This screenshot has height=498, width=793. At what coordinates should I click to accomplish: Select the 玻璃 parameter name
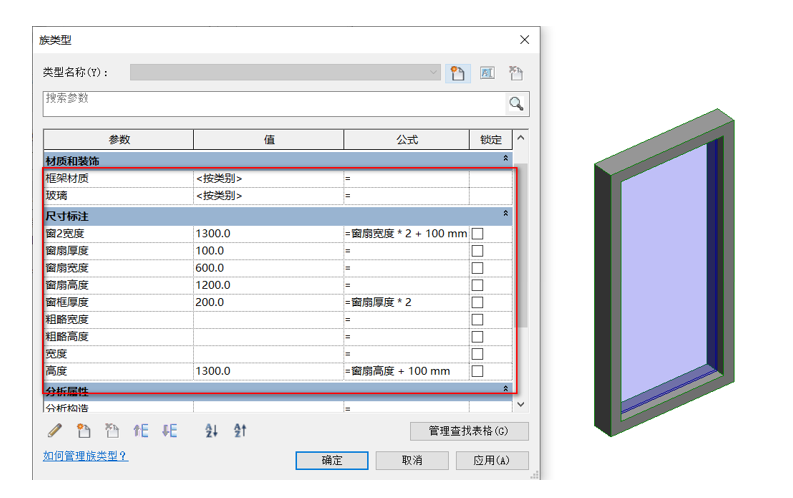coord(56,196)
